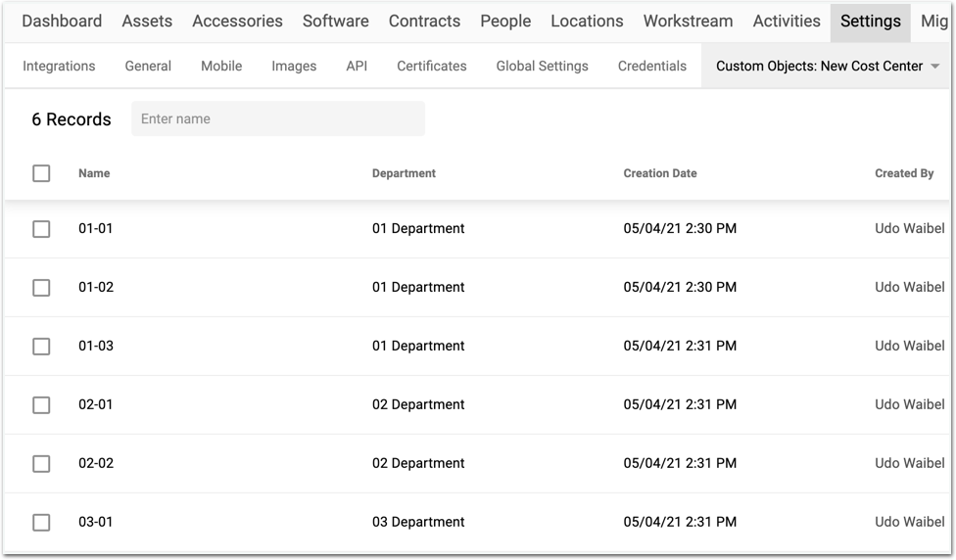
Task: Toggle the select-all checkbox in header
Action: pos(41,173)
